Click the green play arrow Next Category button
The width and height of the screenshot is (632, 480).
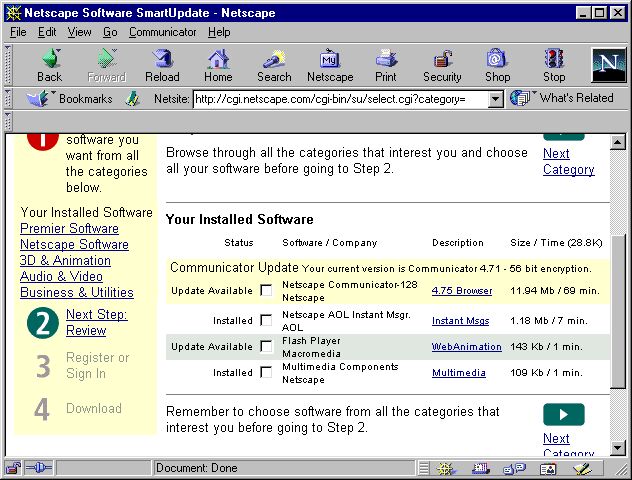pos(563,414)
